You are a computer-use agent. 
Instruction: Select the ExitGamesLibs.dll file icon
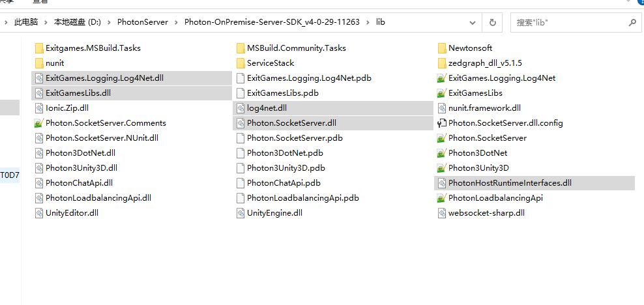(39, 93)
